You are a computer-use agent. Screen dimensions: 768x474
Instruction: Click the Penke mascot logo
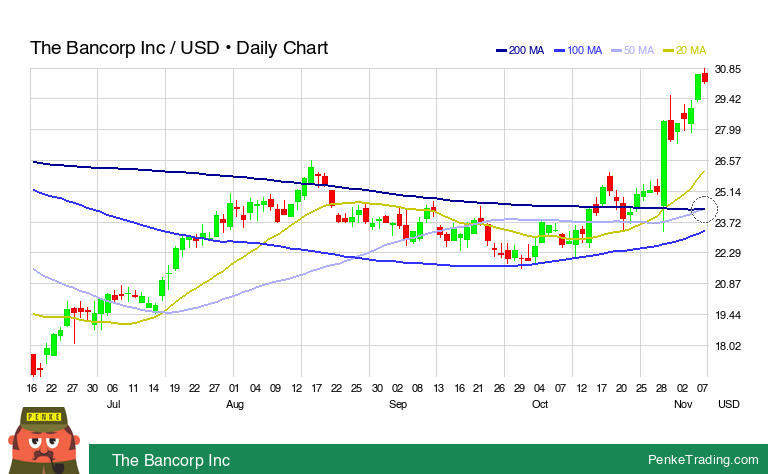pos(44,440)
